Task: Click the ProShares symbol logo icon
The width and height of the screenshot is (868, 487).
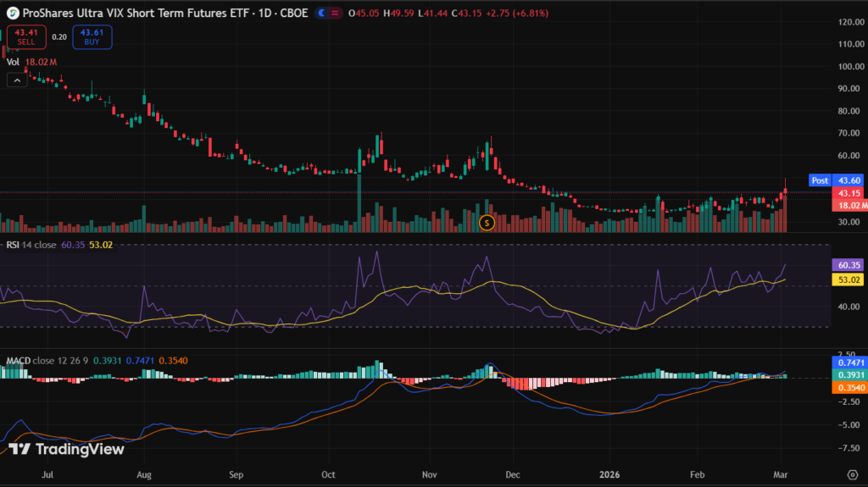Action: (x=14, y=13)
